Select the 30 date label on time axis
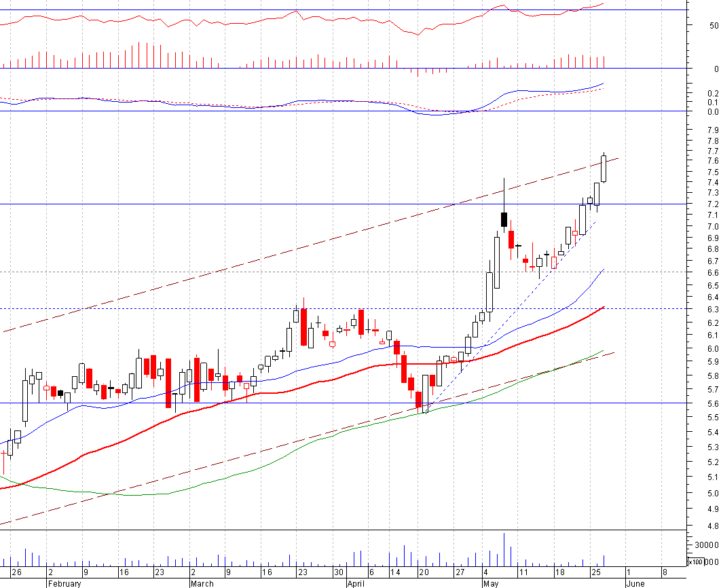The width and height of the screenshot is (721, 588). (339, 572)
